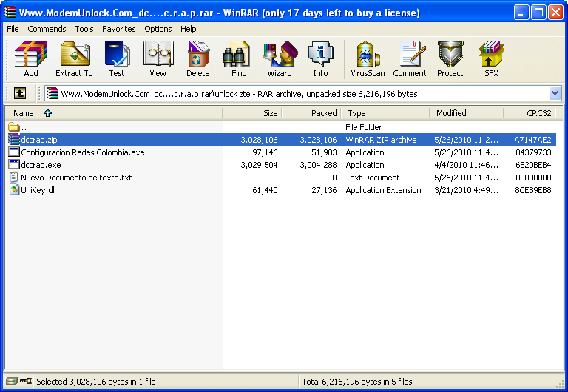Click the Add toolbar icon
This screenshot has height=392, width=568.
pos(31,54)
